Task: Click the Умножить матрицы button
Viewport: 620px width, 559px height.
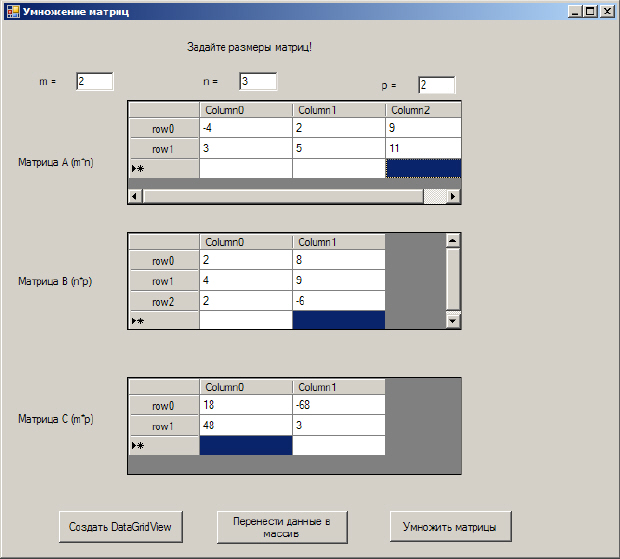Action: 450,527
